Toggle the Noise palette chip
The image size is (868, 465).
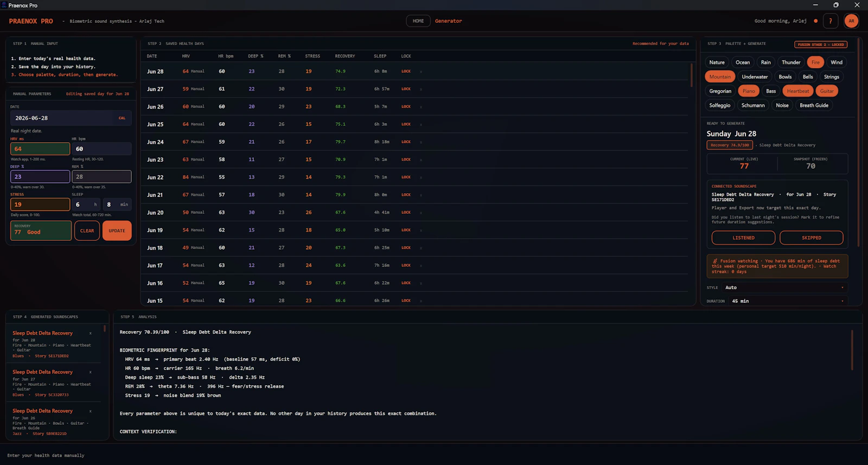pos(782,106)
